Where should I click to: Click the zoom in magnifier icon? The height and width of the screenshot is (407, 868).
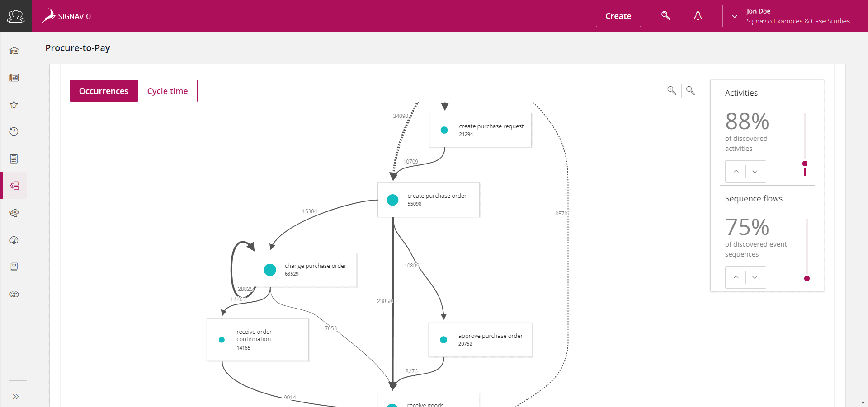click(672, 91)
